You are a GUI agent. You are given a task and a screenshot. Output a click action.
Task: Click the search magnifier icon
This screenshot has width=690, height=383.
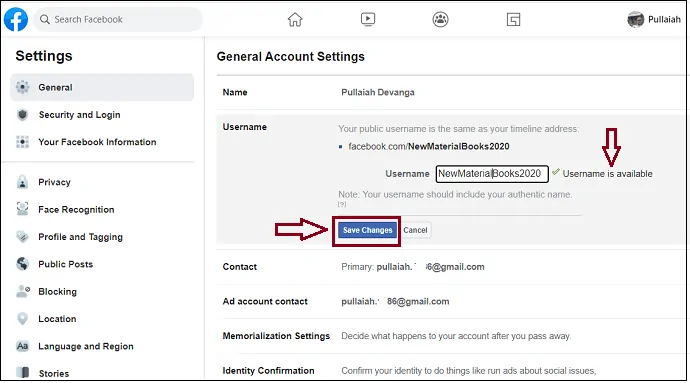[x=44, y=19]
